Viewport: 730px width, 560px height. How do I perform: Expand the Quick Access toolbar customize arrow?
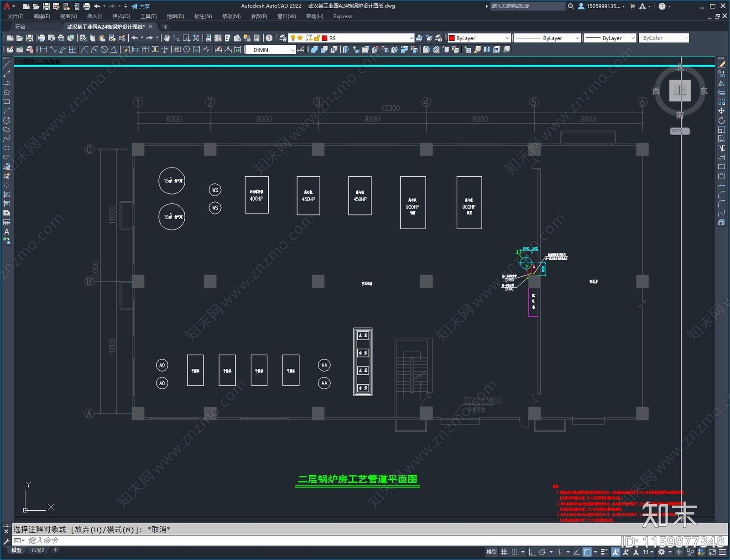125,6
